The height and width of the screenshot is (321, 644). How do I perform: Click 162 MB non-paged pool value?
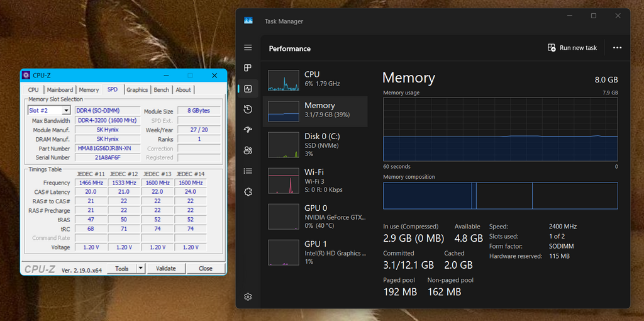[x=445, y=292]
